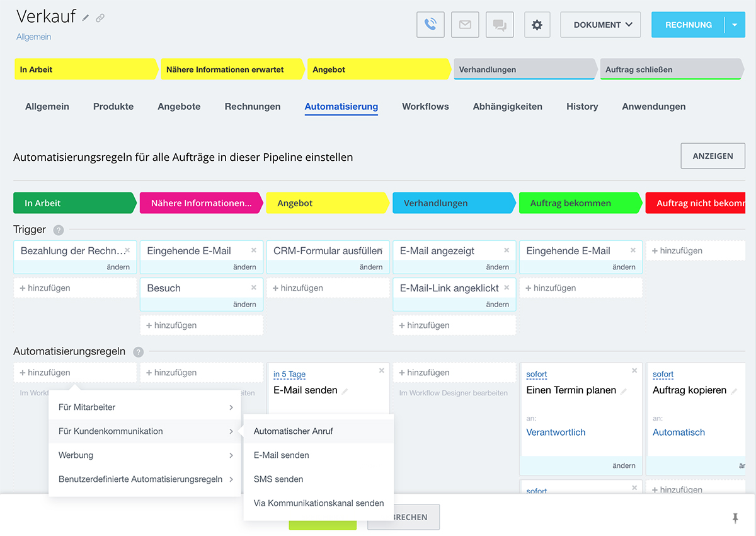756x536 pixels.
Task: Remove the CRM-Formular ausfüllen trigger
Action: pos(381,250)
